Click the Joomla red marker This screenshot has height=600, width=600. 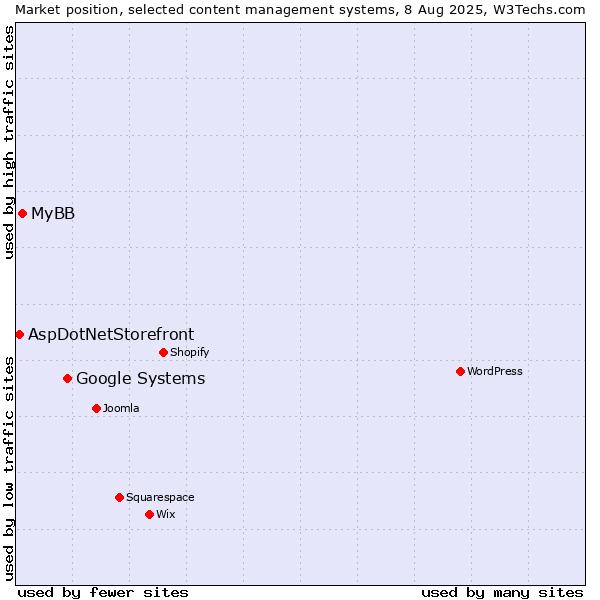96,409
